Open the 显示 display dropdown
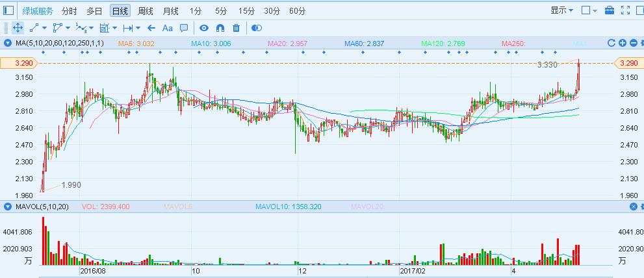Viewport: 644px width, 278px height. (x=561, y=10)
